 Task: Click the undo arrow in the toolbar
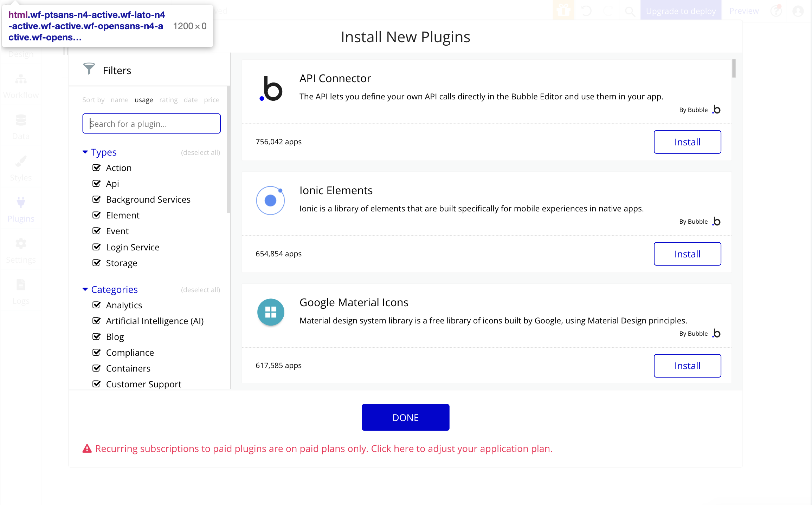pyautogui.click(x=586, y=11)
